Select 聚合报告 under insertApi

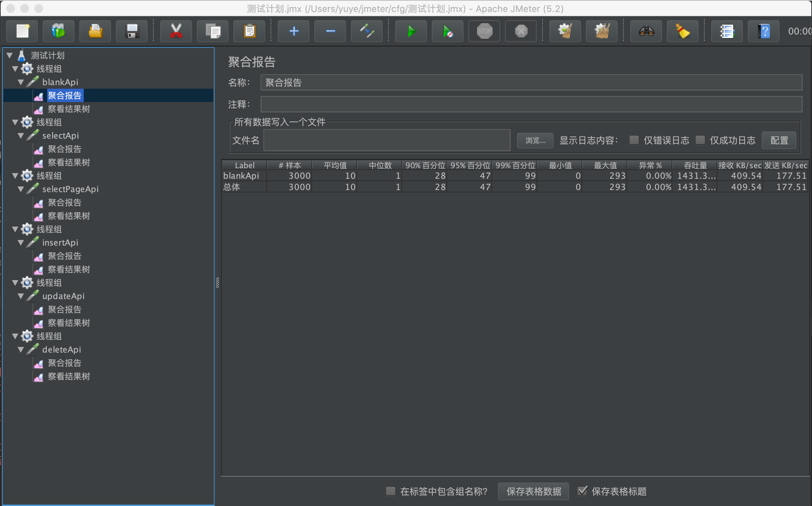(x=65, y=256)
